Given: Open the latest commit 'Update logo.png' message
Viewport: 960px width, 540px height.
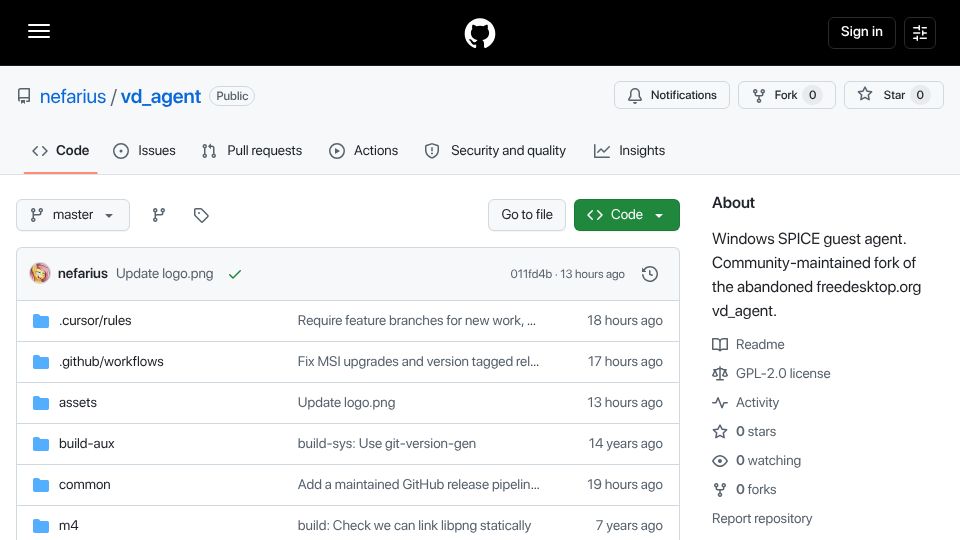Looking at the screenshot, I should (165, 274).
